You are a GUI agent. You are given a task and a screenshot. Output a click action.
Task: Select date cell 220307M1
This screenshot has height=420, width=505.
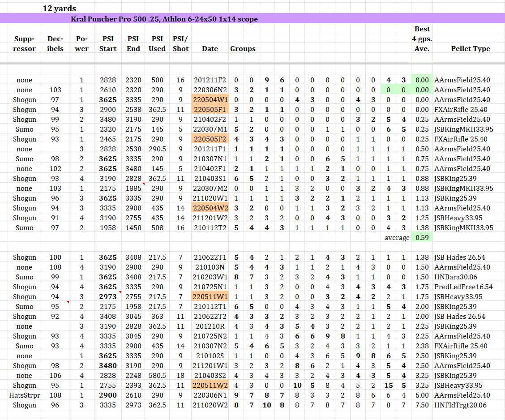(x=210, y=129)
